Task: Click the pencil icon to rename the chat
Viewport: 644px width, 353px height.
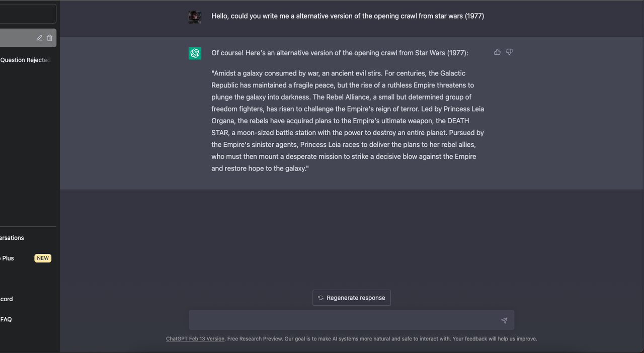Action: [x=39, y=38]
